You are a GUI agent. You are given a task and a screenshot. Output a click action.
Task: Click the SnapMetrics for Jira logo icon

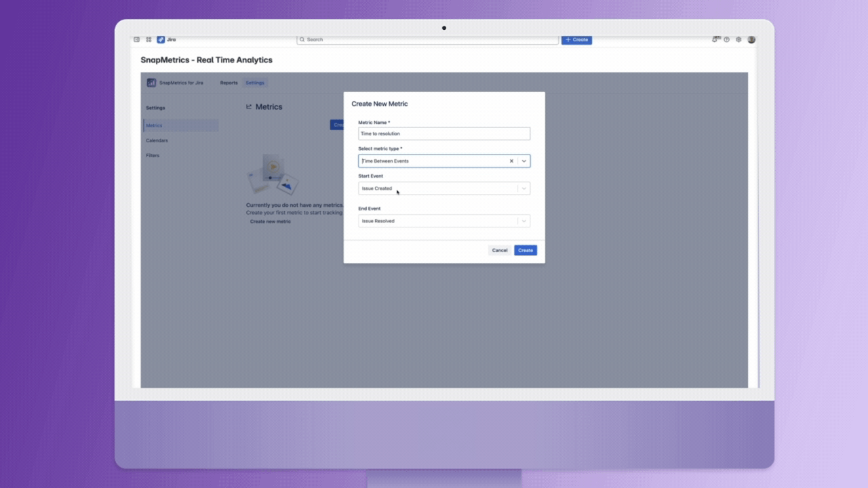151,83
